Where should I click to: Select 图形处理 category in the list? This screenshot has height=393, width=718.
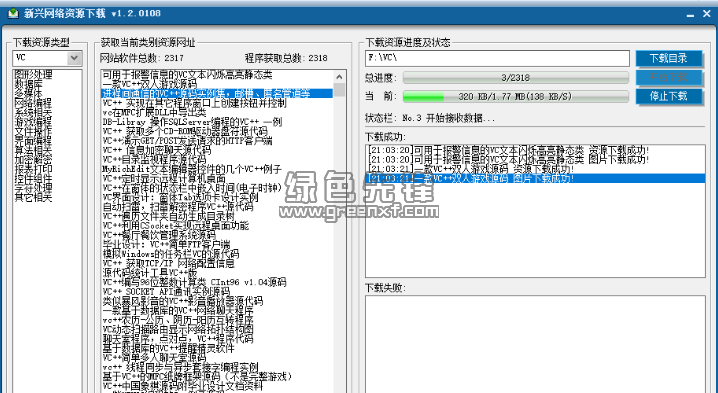33,75
